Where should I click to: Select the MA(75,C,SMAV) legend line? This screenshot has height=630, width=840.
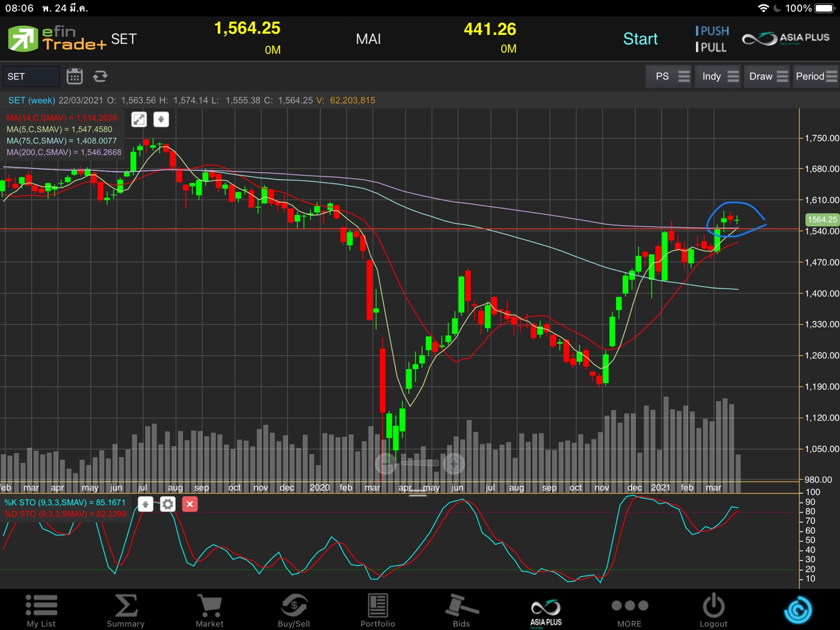(x=62, y=141)
